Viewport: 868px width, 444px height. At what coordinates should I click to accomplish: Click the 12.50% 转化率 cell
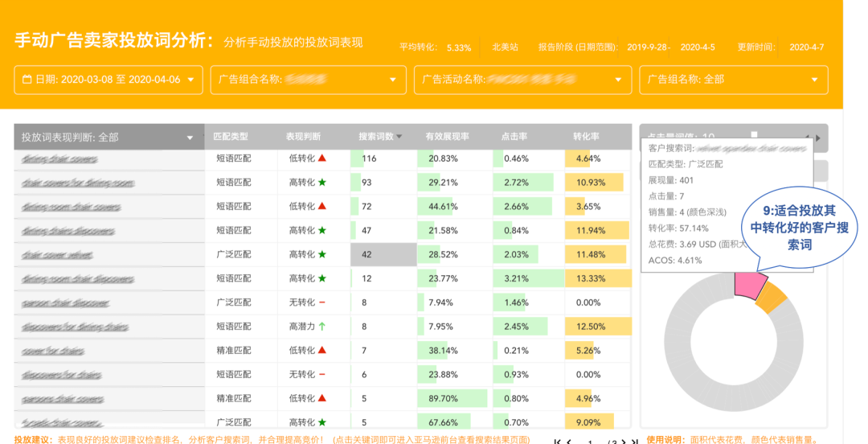(x=598, y=327)
